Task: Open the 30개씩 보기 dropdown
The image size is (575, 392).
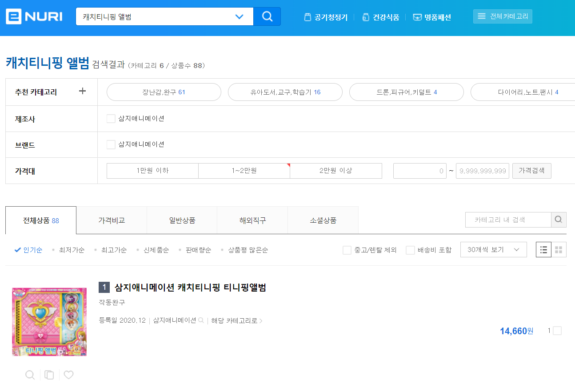Action: coord(494,250)
